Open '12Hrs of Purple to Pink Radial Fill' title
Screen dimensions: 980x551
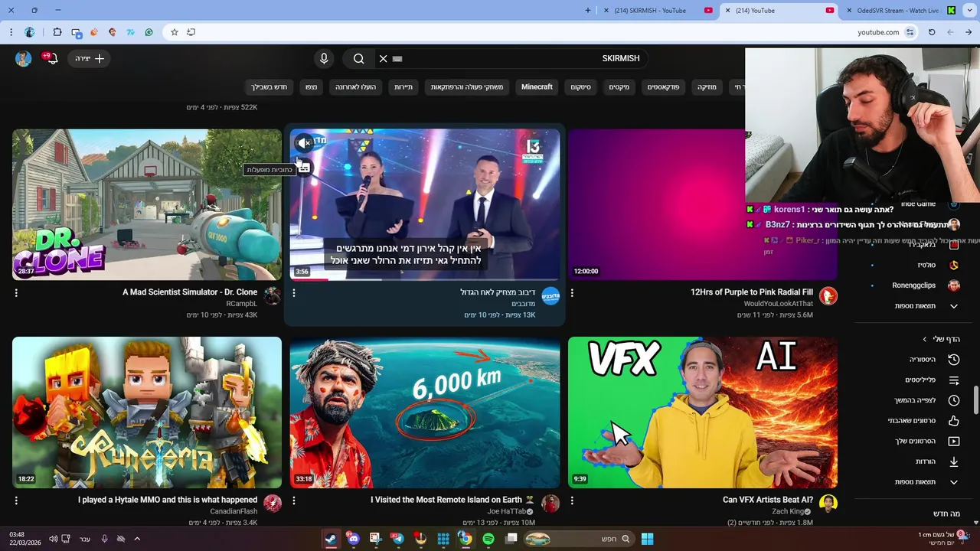pyautogui.click(x=752, y=292)
